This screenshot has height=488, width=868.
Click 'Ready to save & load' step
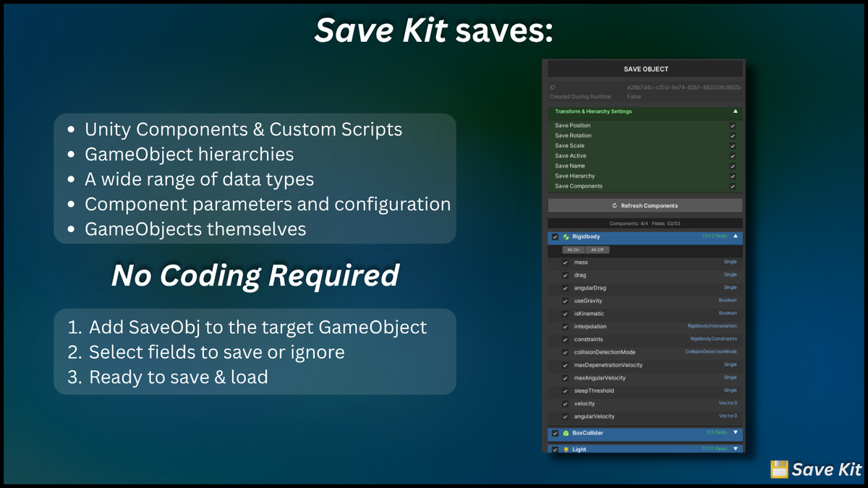(178, 377)
